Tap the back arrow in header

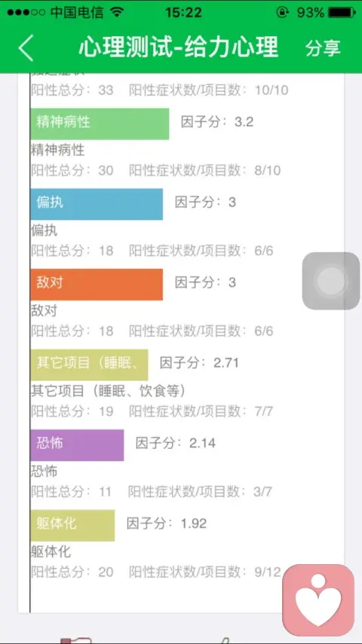[x=26, y=47]
